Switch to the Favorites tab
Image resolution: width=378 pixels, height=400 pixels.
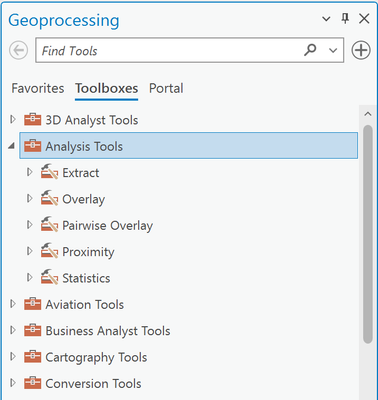point(38,88)
